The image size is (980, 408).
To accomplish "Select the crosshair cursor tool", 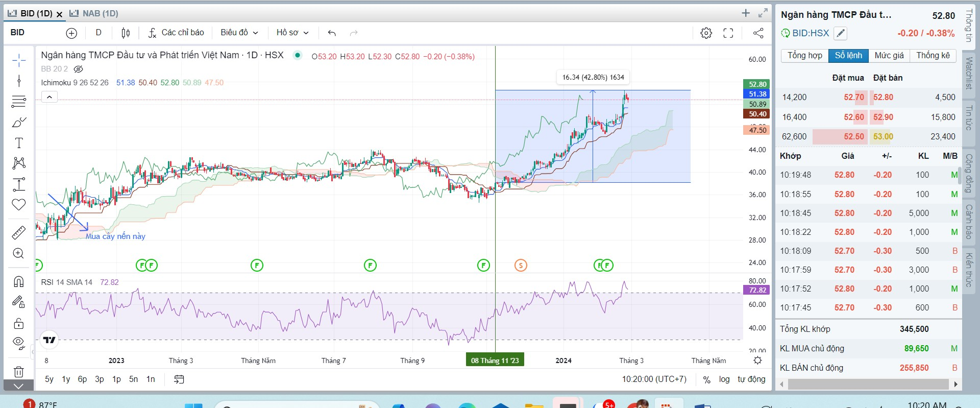I will coord(19,60).
